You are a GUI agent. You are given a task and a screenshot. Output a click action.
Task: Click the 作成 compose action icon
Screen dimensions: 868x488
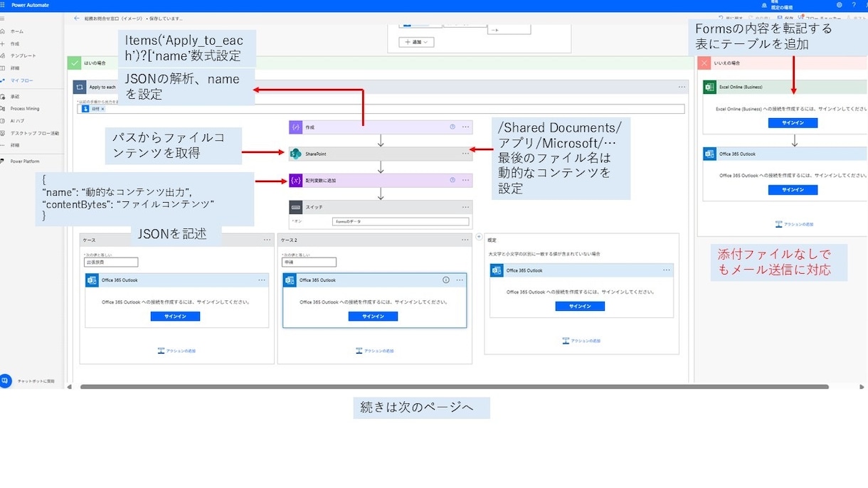pos(295,127)
